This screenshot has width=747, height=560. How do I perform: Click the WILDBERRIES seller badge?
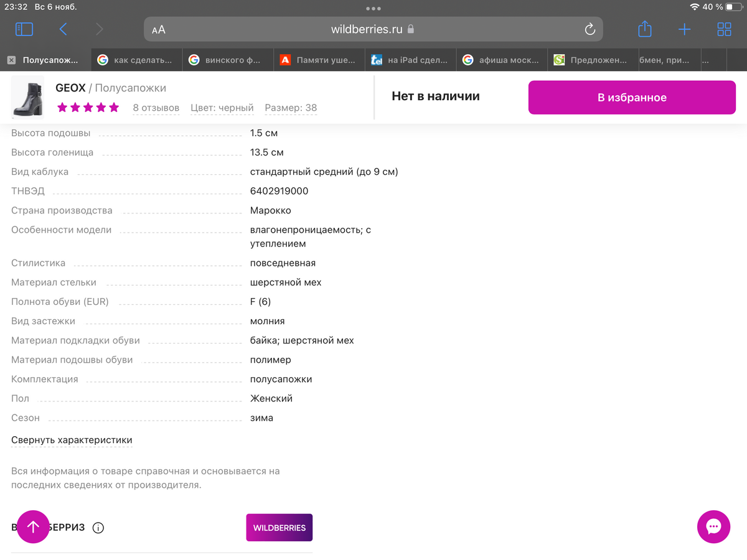pyautogui.click(x=280, y=528)
